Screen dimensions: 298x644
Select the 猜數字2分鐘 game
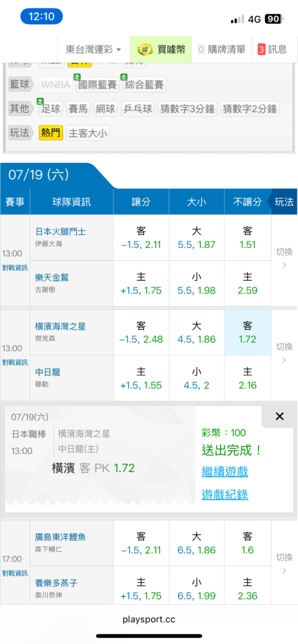point(250,109)
